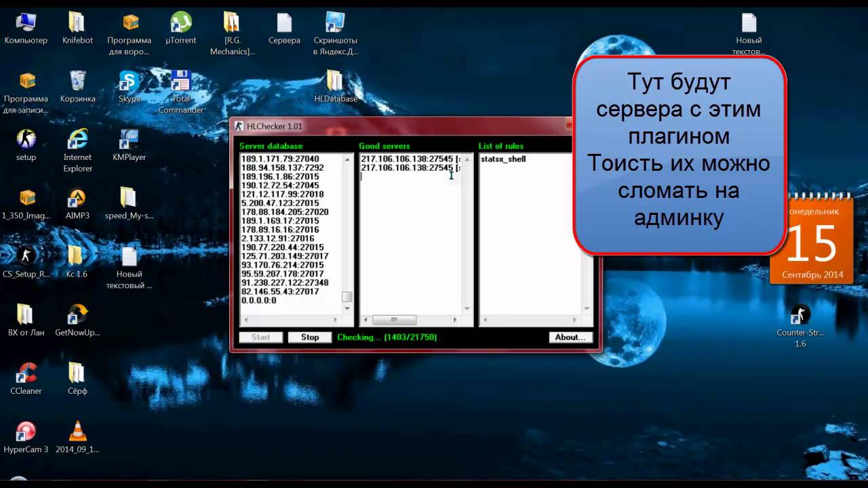Select server 82.146.55.43:27017
This screenshot has width=868, height=488.
pyautogui.click(x=280, y=291)
